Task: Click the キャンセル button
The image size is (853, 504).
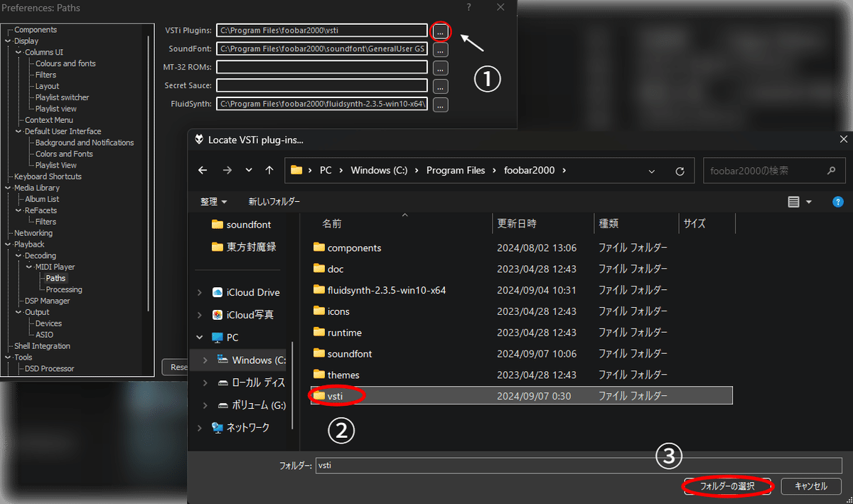Action: coord(811,486)
